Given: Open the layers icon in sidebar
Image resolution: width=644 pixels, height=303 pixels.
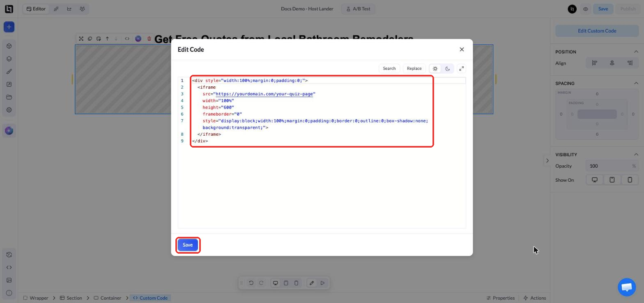Looking at the screenshot, I should pyautogui.click(x=9, y=59).
